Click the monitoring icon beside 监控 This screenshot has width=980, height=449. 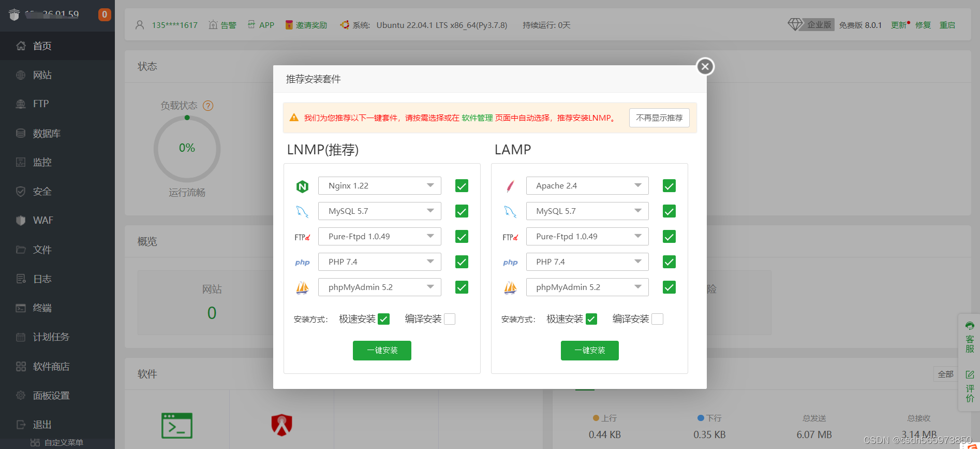[x=21, y=162]
